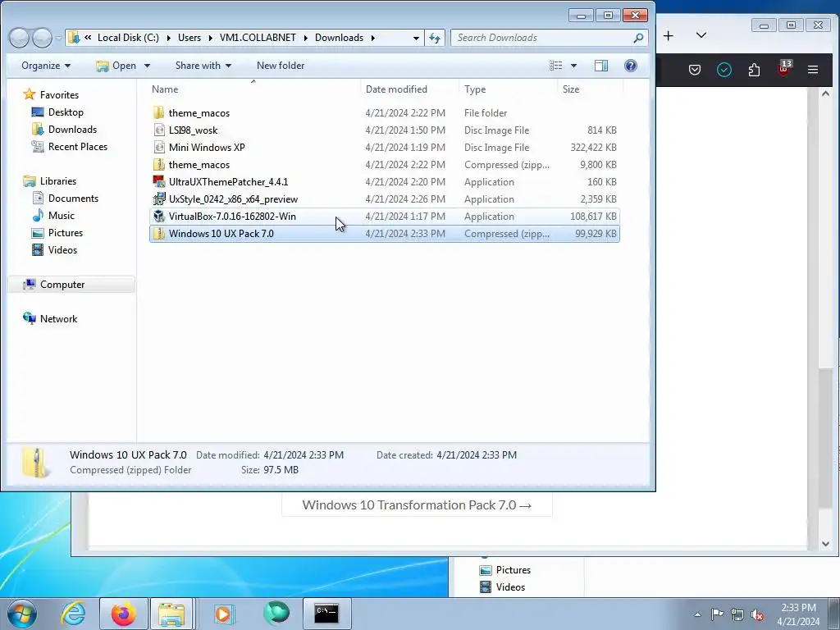The image size is (840, 630).
Task: Open the Command Prompt taskbar button
Action: click(326, 614)
